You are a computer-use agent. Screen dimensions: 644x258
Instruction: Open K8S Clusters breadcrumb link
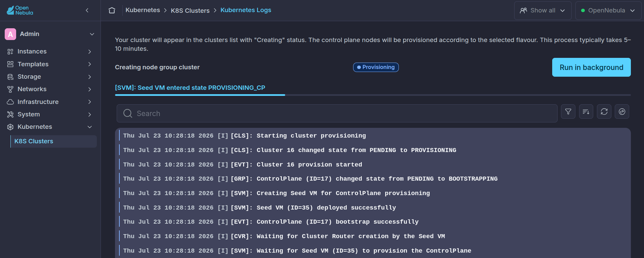pos(190,10)
